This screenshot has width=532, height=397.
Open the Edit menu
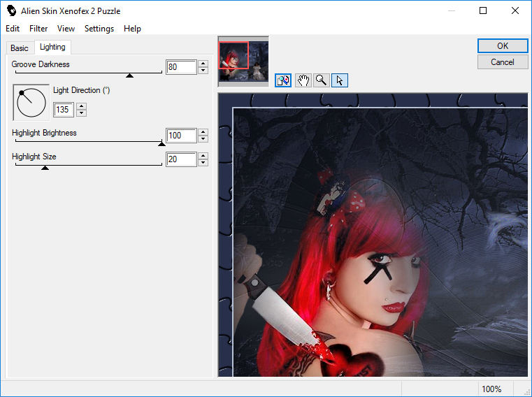[13, 29]
